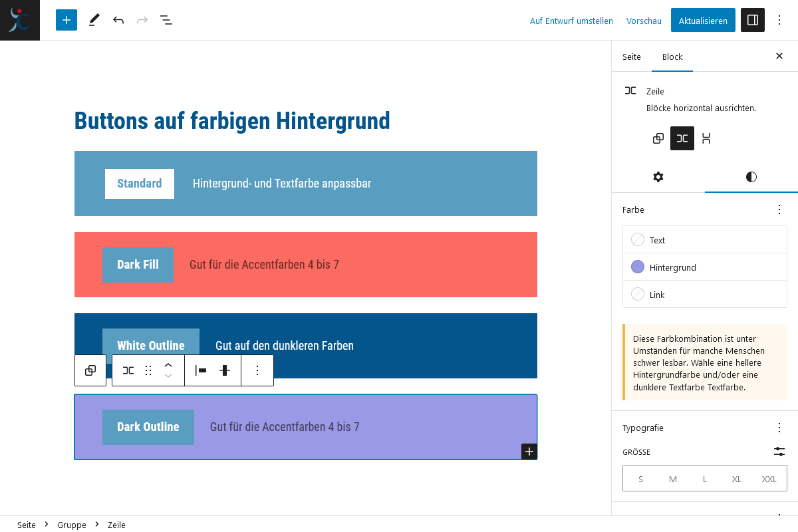The height and width of the screenshot is (532, 798).
Task: Click the Aktualisieren button
Action: coord(702,20)
